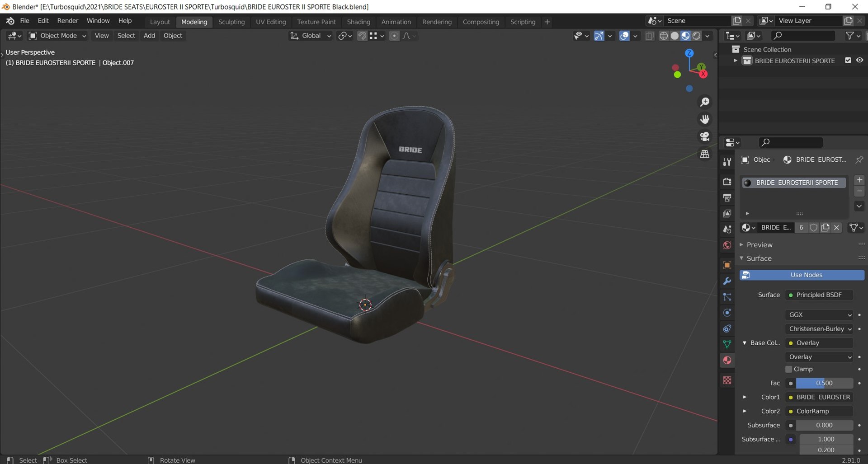Open the World properties tab
This screenshot has height=464, width=868.
click(x=727, y=245)
